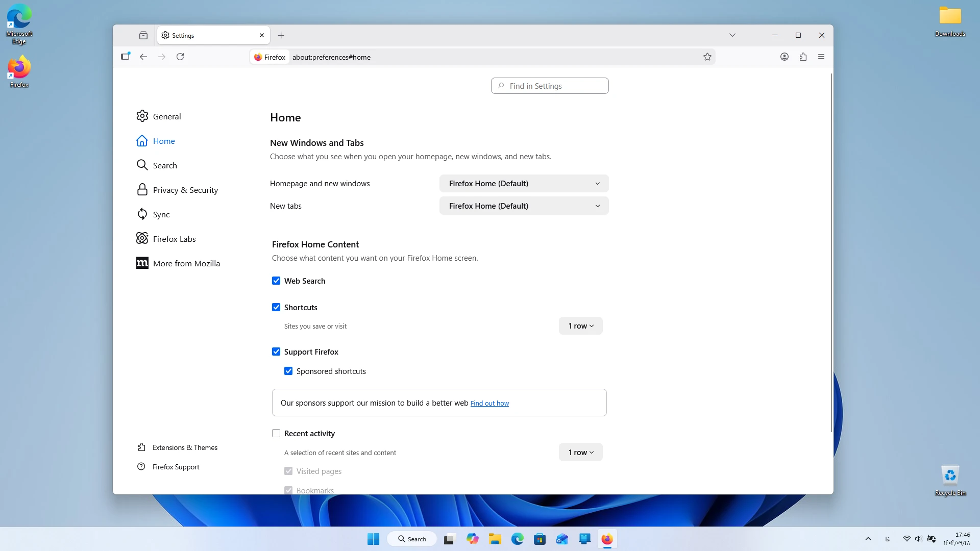Close the Settings tab
The width and height of the screenshot is (980, 551).
[262, 35]
